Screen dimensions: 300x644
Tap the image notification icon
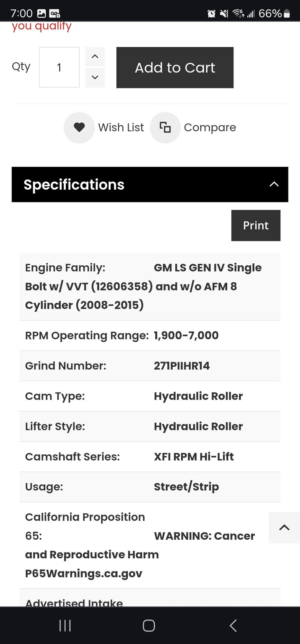pyautogui.click(x=41, y=14)
